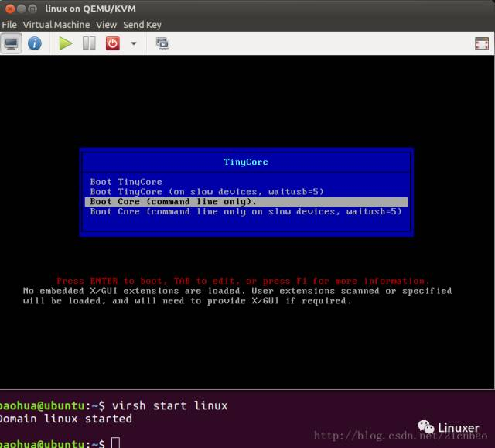Screen dimensions: 495x448
Task: Switch to fullscreen view
Action: [482, 43]
